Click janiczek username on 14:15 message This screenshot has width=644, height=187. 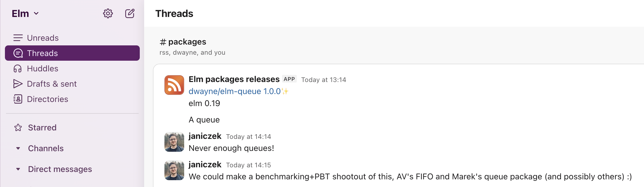point(205,165)
